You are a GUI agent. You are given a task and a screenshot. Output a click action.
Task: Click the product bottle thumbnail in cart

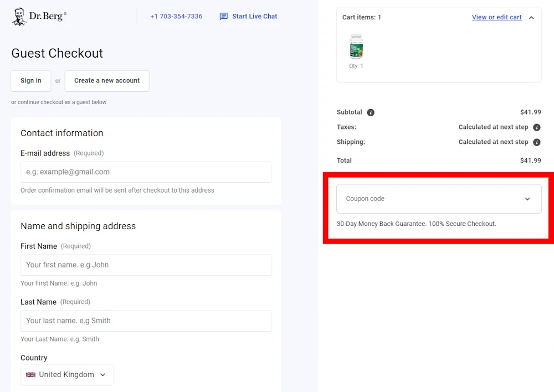coord(356,47)
